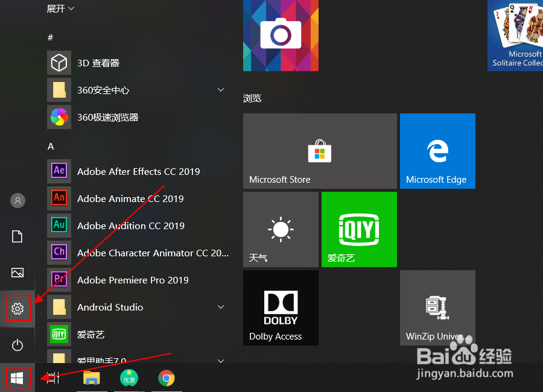Viewport: 543px width, 392px height.
Task: Open the Microsoft Edge tile
Action: 438,151
